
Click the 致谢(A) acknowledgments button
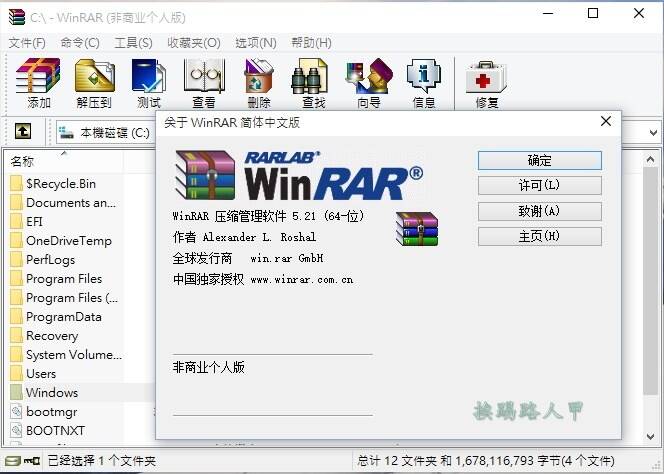point(540,211)
